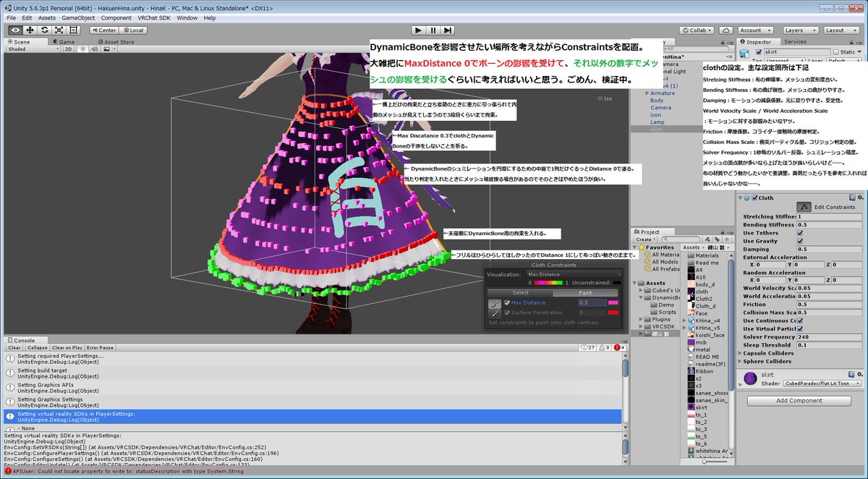Image resolution: width=868 pixels, height=479 pixels.
Task: Switch to the Game tab
Action: (66, 42)
